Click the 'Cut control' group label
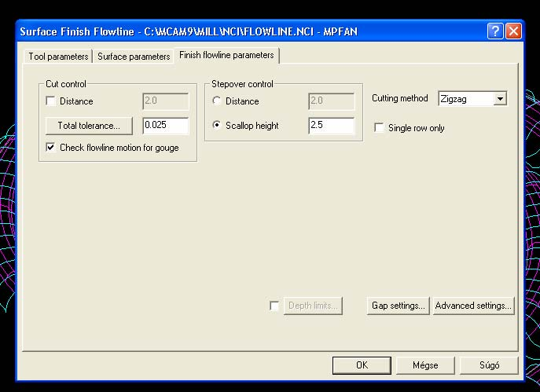This screenshot has height=392, width=540. (x=66, y=84)
